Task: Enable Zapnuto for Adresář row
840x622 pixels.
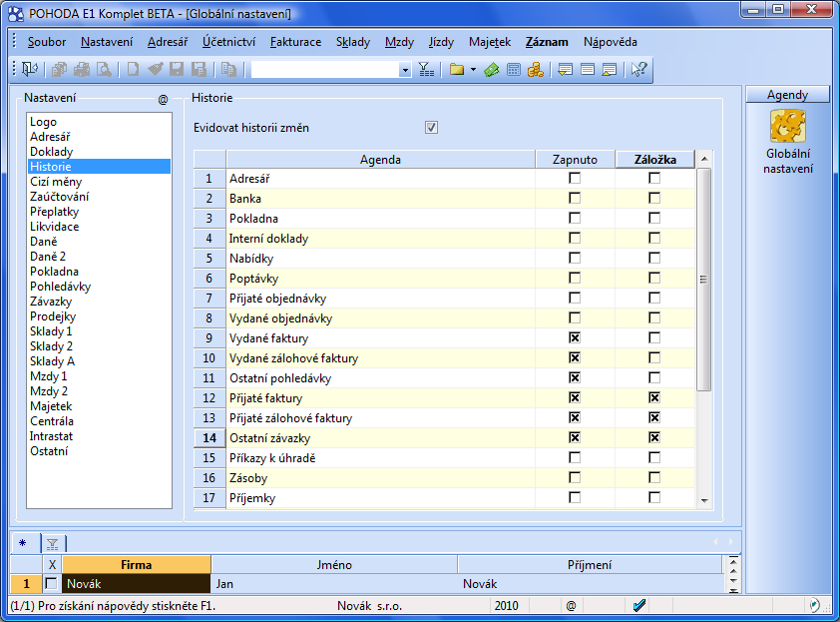Action: (575, 178)
